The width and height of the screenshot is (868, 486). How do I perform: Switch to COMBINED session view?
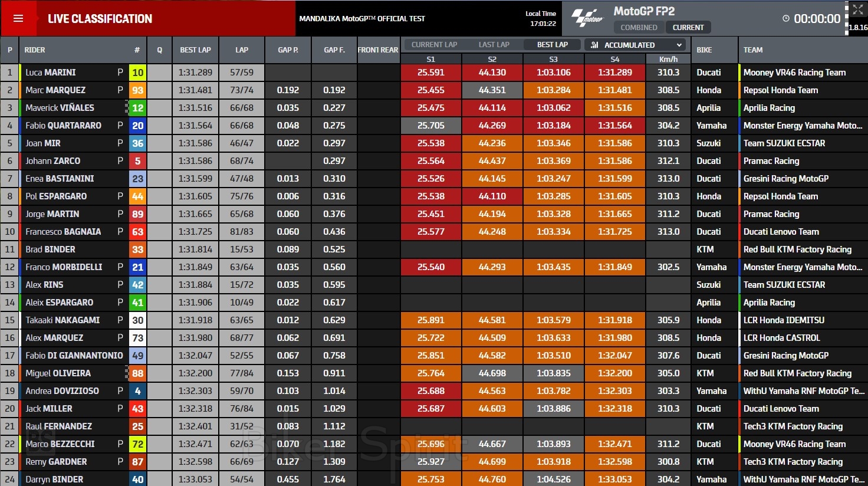click(x=639, y=27)
